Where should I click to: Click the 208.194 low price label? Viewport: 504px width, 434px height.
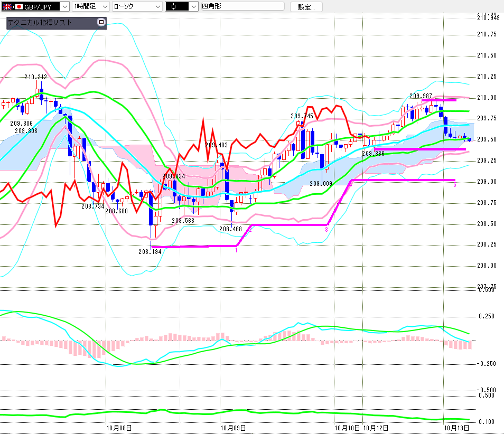(150, 252)
